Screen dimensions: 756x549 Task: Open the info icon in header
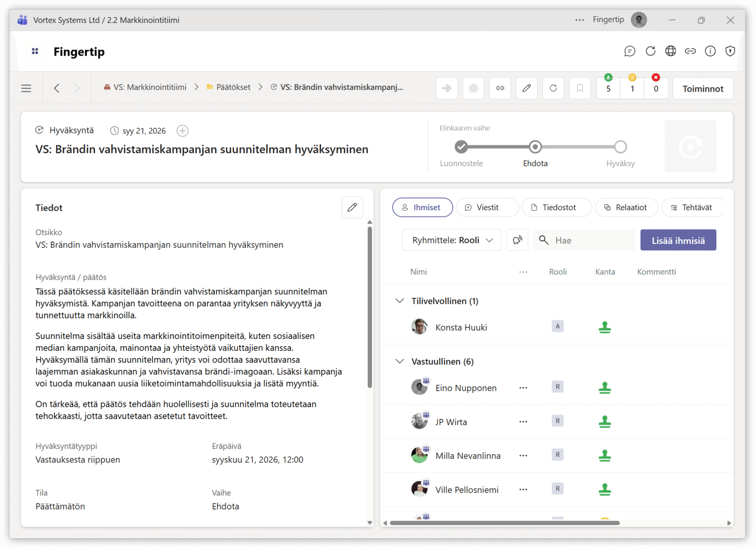710,51
